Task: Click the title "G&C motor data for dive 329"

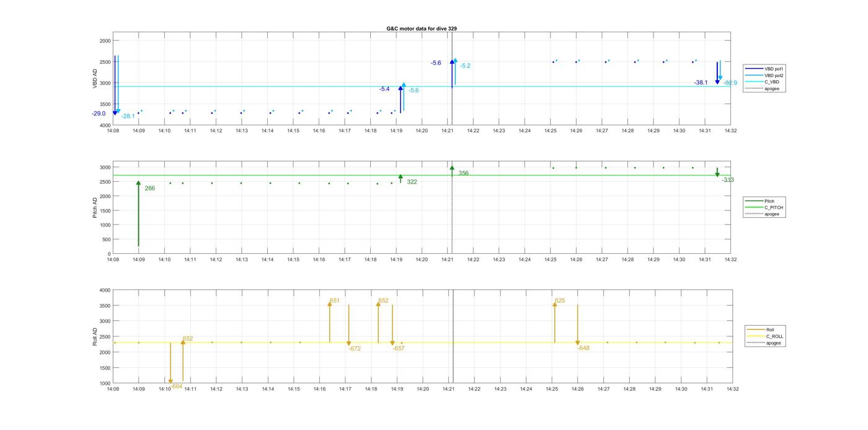Action: [x=422, y=29]
